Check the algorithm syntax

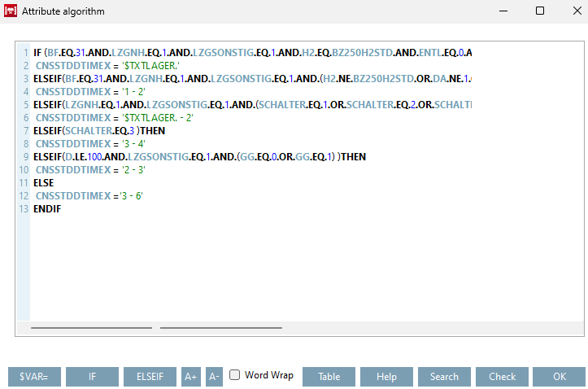point(502,377)
